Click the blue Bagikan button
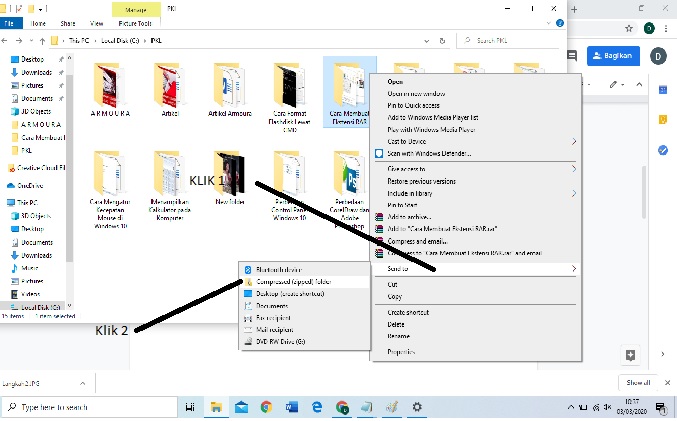677x421 pixels. pyautogui.click(x=613, y=56)
